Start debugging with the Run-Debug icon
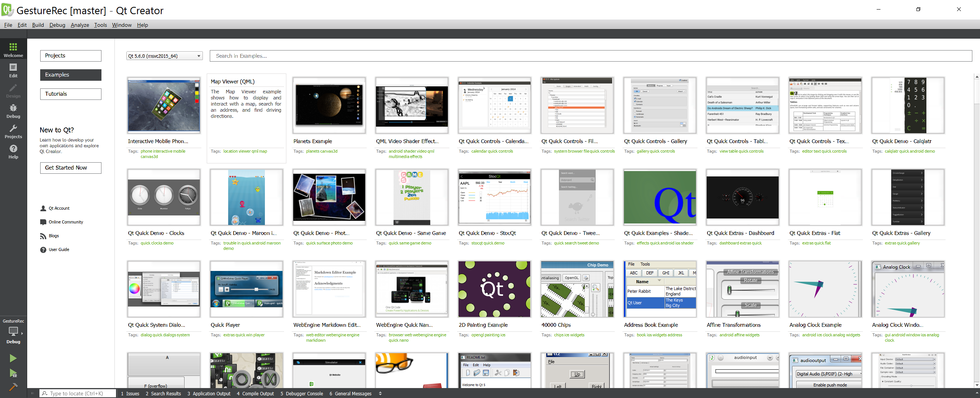Image resolution: width=980 pixels, height=398 pixels. (x=13, y=373)
